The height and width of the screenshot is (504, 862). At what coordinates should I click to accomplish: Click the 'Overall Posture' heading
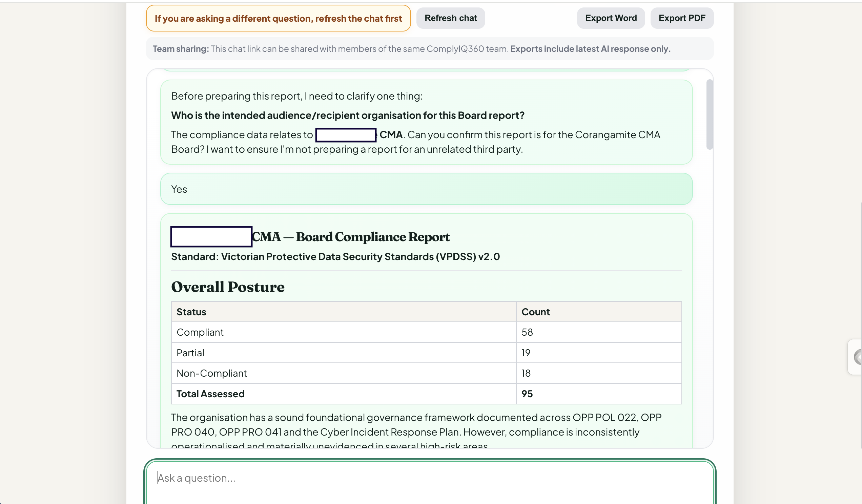coord(228,287)
